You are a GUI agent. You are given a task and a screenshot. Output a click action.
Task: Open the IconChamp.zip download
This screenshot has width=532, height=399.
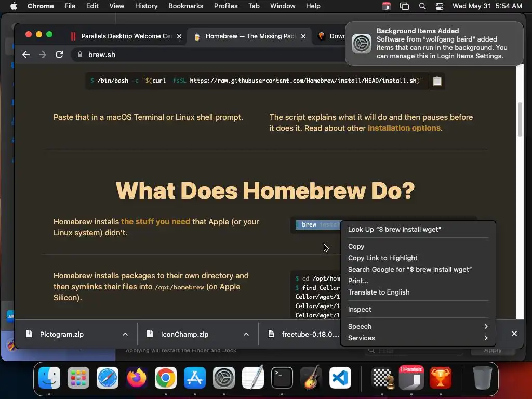[x=184, y=334]
